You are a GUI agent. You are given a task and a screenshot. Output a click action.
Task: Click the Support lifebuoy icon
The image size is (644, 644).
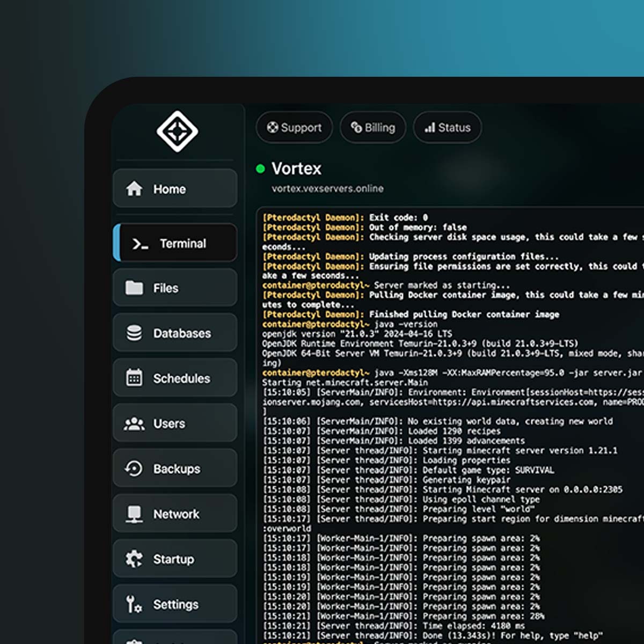[x=273, y=127]
